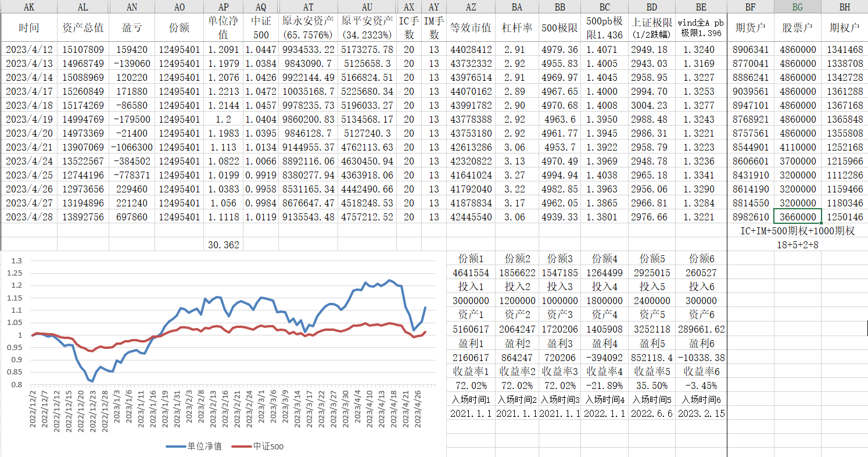Click the selected cell containing 3660000
The width and height of the screenshot is (868, 457).
pyautogui.click(x=797, y=217)
